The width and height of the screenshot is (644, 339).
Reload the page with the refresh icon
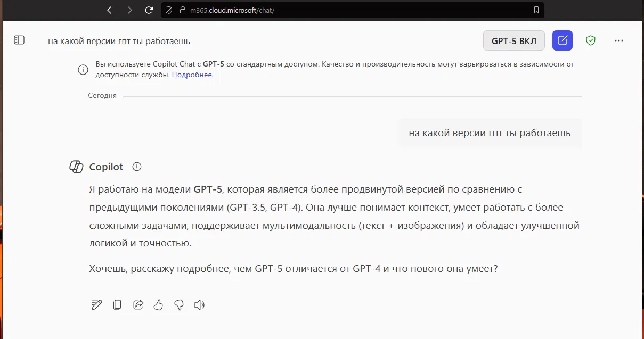click(150, 10)
